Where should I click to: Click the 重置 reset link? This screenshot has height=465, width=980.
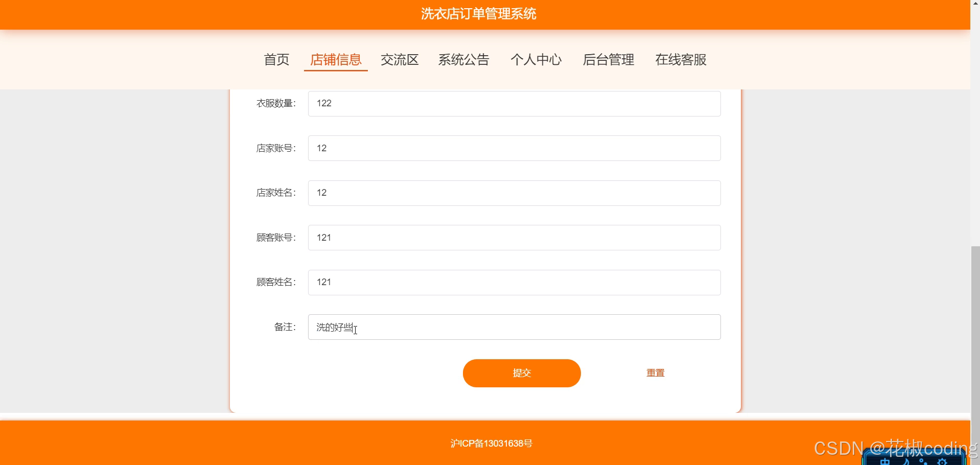point(655,373)
